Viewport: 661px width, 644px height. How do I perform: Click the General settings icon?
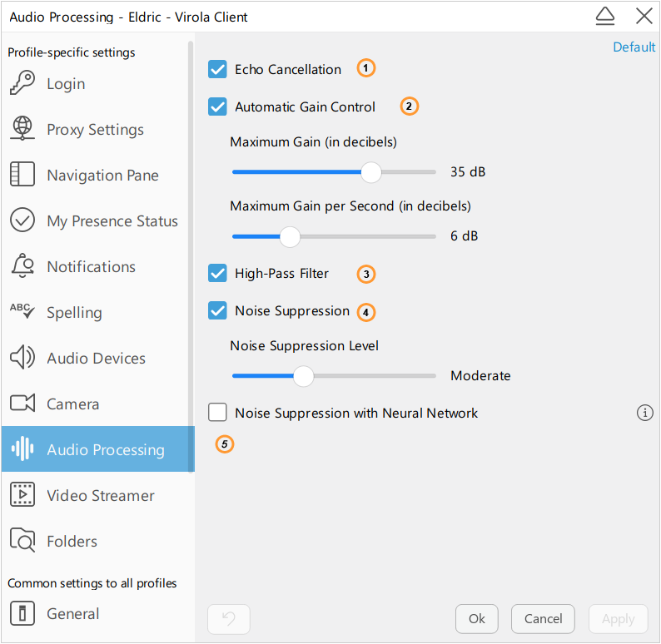pos(22,613)
